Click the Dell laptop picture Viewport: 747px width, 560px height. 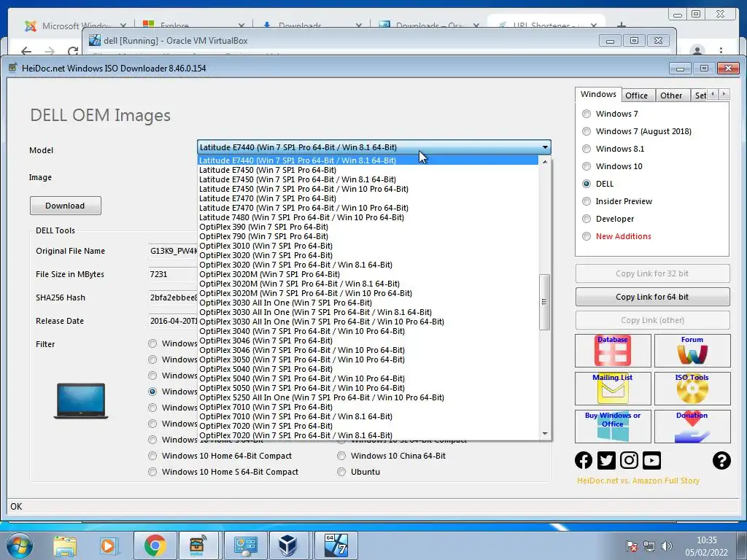click(81, 400)
